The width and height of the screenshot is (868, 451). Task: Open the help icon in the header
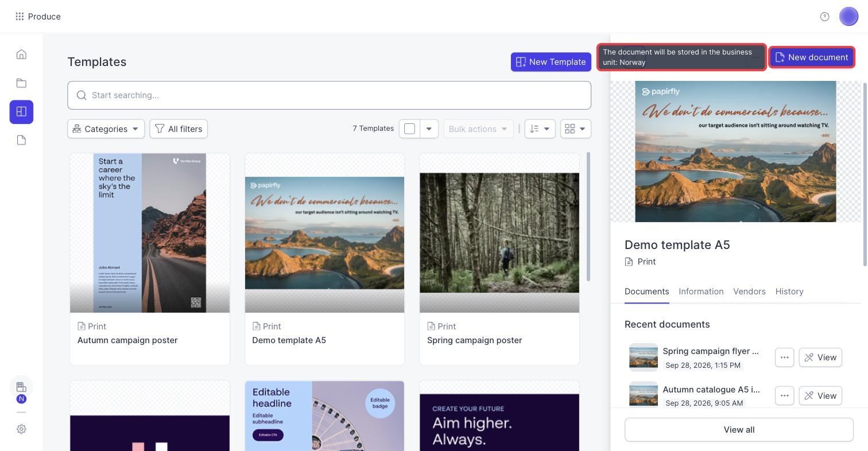[825, 17]
